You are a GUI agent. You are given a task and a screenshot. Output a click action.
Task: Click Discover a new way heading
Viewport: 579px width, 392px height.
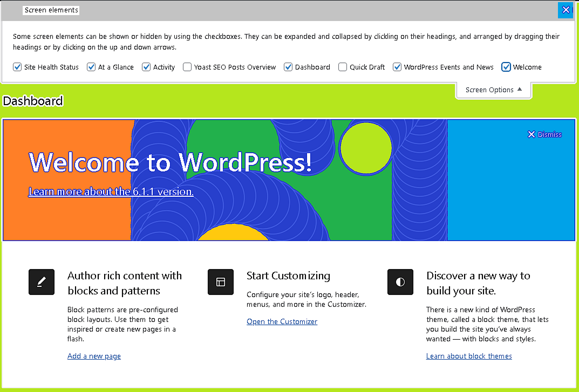478,283
